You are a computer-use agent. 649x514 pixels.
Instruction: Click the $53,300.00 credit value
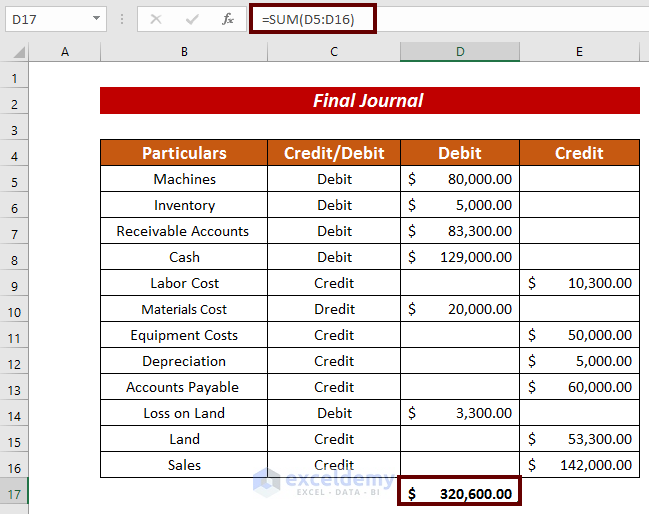(x=579, y=439)
